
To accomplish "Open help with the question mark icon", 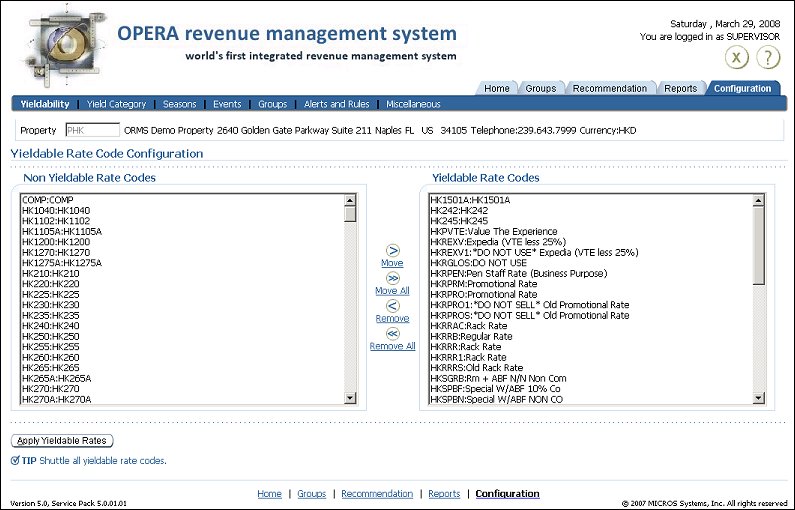I will pyautogui.click(x=767, y=58).
